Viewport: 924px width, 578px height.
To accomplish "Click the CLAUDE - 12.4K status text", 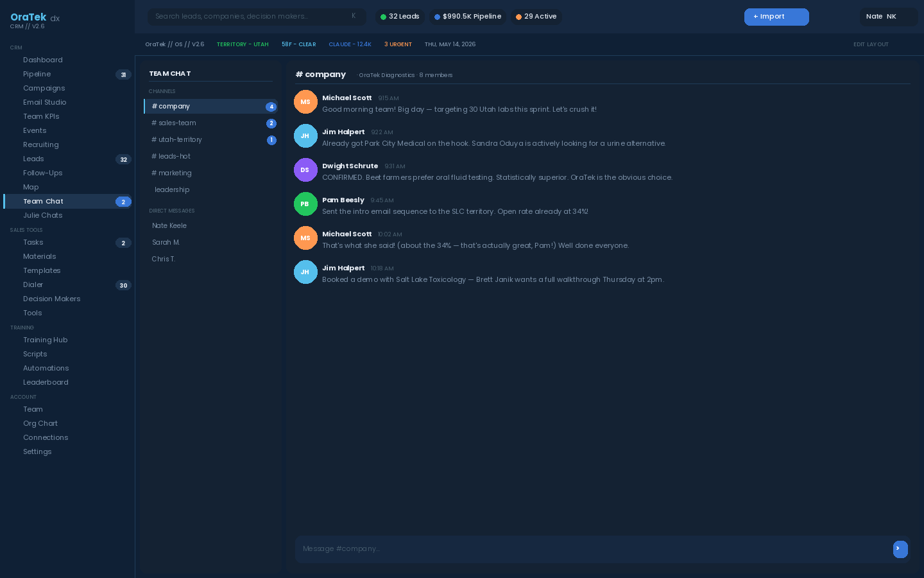I will 350,45.
